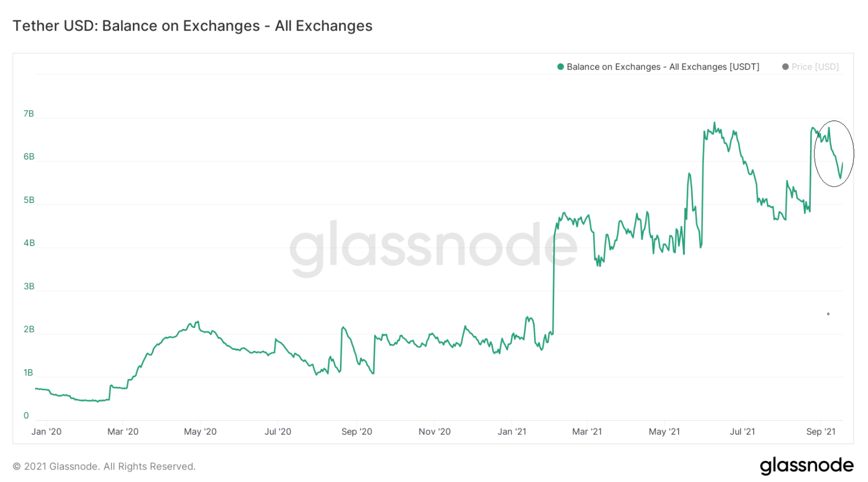The height and width of the screenshot is (482, 868).
Task: Select the Mar '21 x-axis label
Action: 587,432
